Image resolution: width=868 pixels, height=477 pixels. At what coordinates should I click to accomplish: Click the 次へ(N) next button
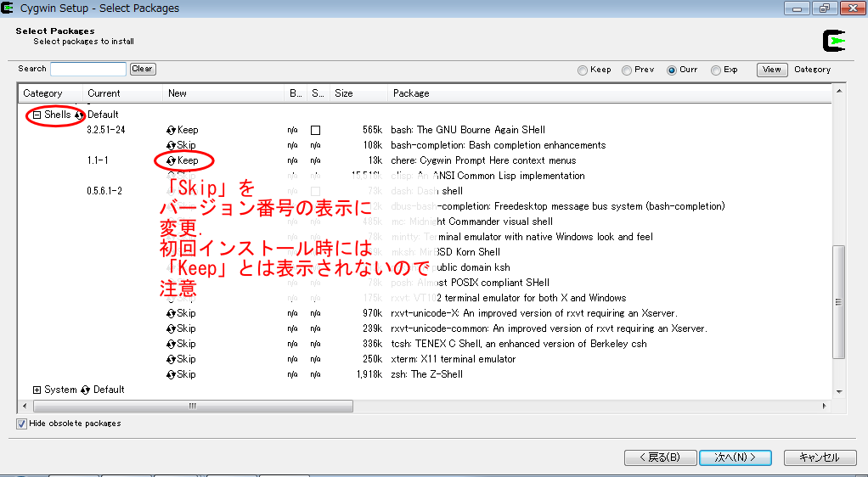tap(736, 457)
